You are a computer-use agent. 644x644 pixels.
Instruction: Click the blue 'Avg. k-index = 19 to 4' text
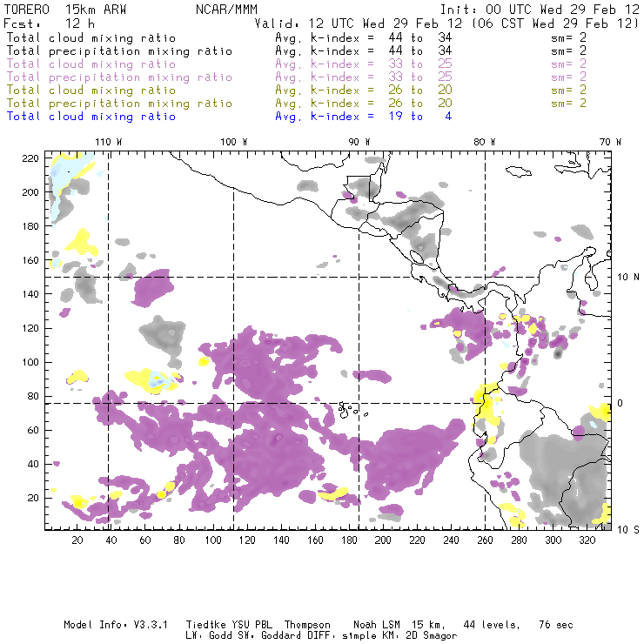[364, 117]
